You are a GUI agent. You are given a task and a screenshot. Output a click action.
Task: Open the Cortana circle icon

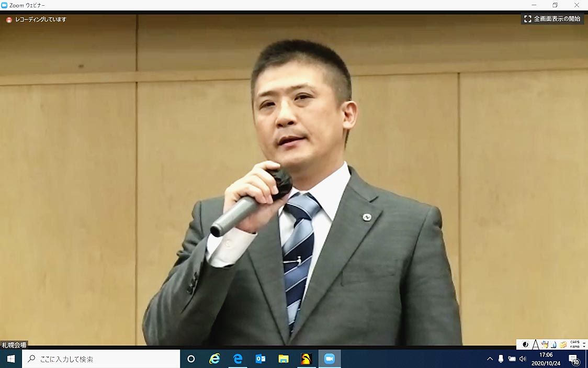tap(191, 359)
